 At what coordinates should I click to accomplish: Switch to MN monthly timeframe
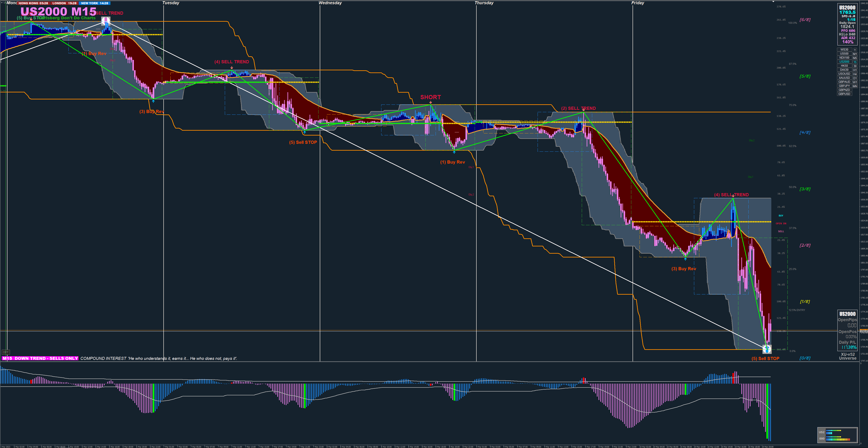(x=855, y=86)
